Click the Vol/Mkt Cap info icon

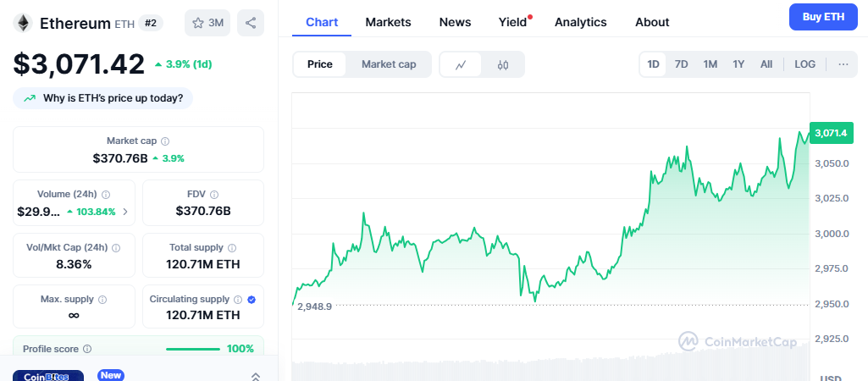click(116, 248)
